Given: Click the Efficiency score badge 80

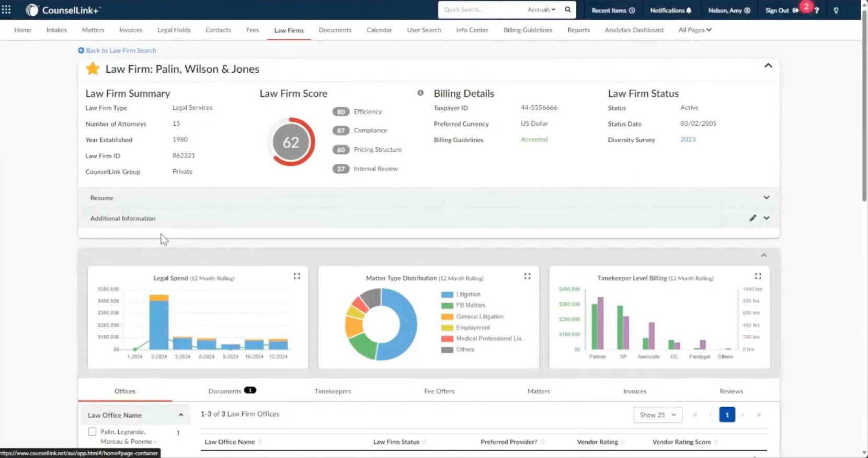Looking at the screenshot, I should (x=341, y=111).
